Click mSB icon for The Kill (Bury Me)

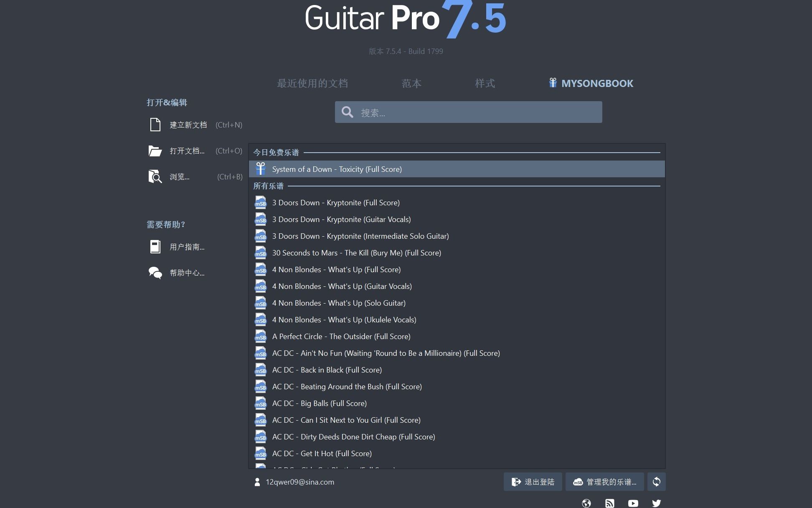coord(261,253)
